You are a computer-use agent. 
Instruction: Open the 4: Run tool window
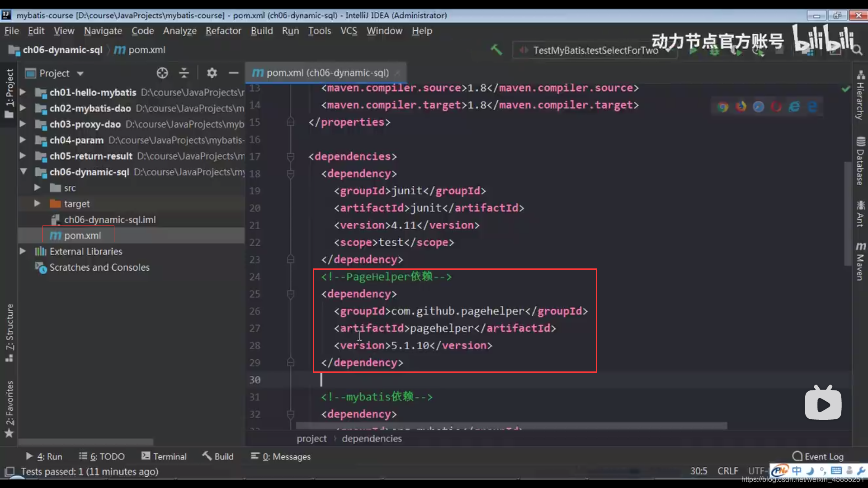click(44, 456)
